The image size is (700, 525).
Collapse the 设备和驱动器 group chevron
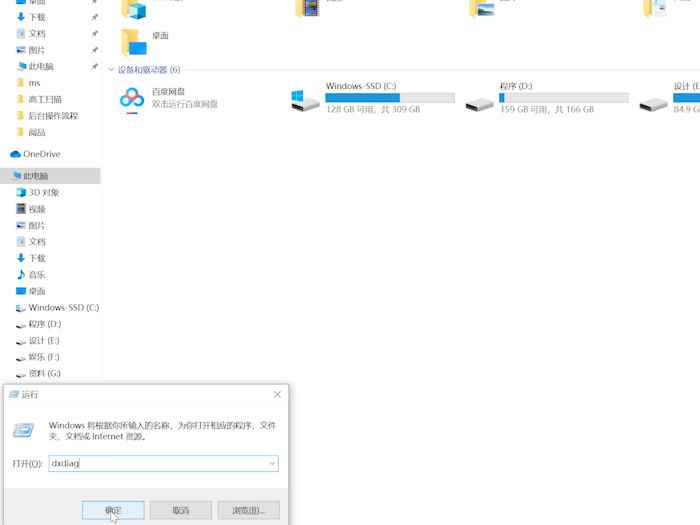[111, 70]
